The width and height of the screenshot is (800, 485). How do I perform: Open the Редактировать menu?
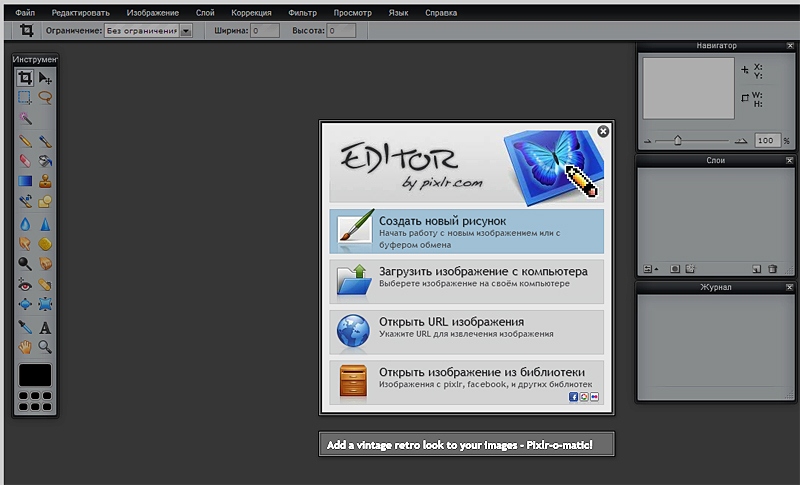81,13
